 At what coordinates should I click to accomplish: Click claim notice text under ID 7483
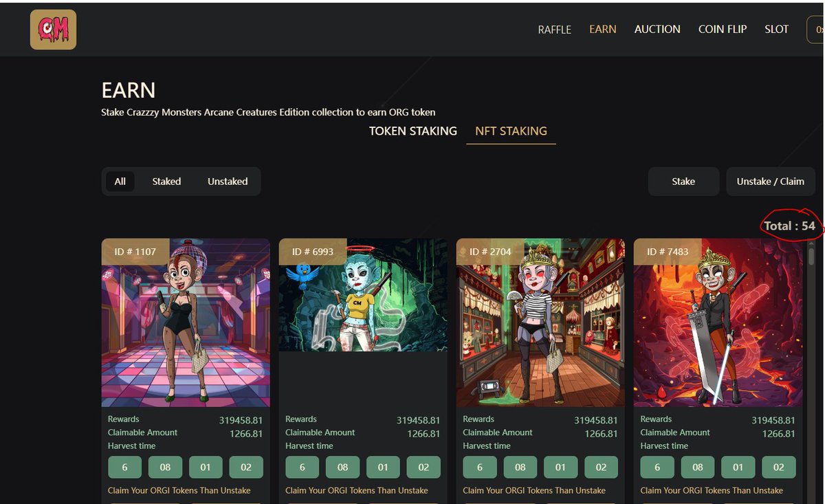tap(712, 490)
